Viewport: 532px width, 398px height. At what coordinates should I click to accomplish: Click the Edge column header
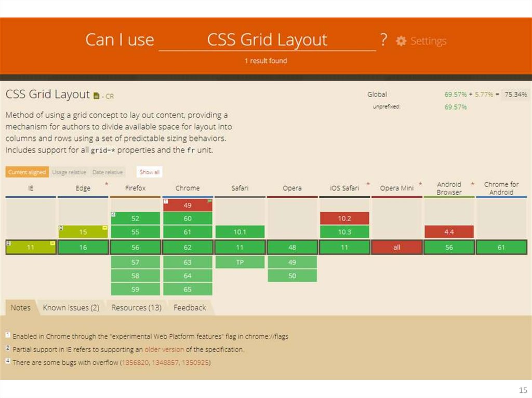[83, 188]
